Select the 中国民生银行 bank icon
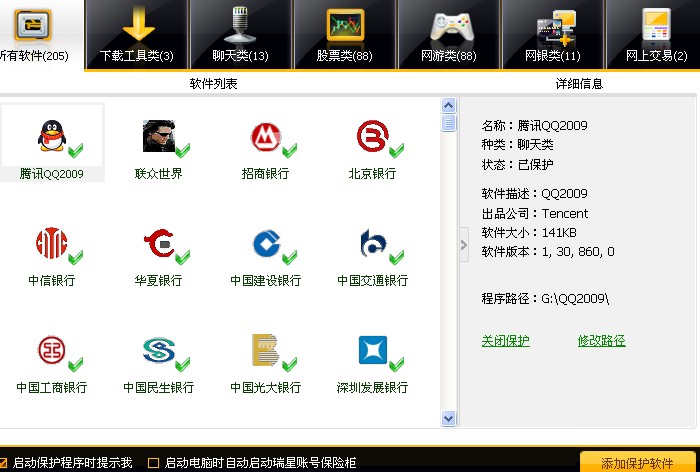Viewport: 700px width, 472px height. click(158, 350)
